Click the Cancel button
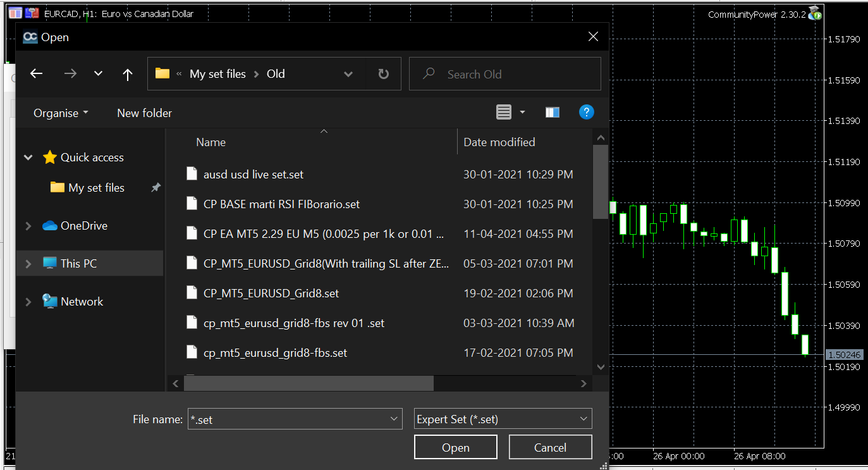The height and width of the screenshot is (470, 868). pos(550,447)
